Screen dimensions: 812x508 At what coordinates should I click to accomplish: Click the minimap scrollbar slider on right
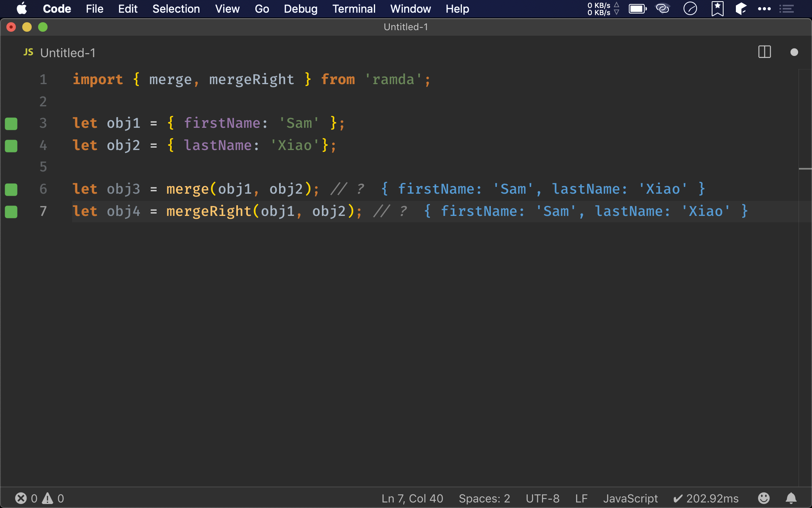tap(805, 169)
